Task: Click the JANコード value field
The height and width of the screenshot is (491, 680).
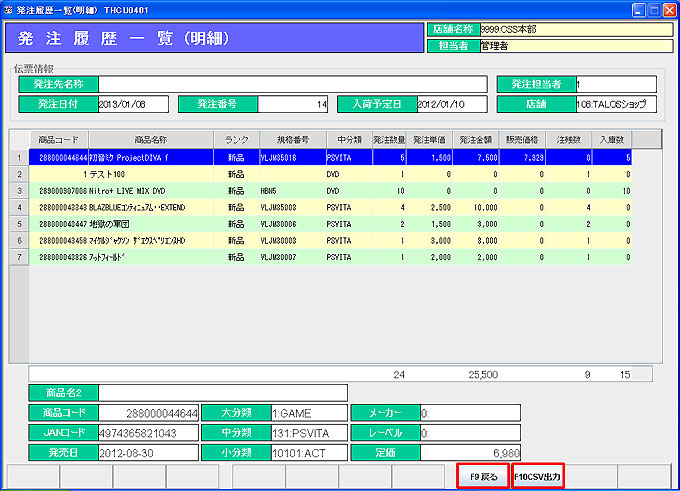Action: (x=146, y=432)
